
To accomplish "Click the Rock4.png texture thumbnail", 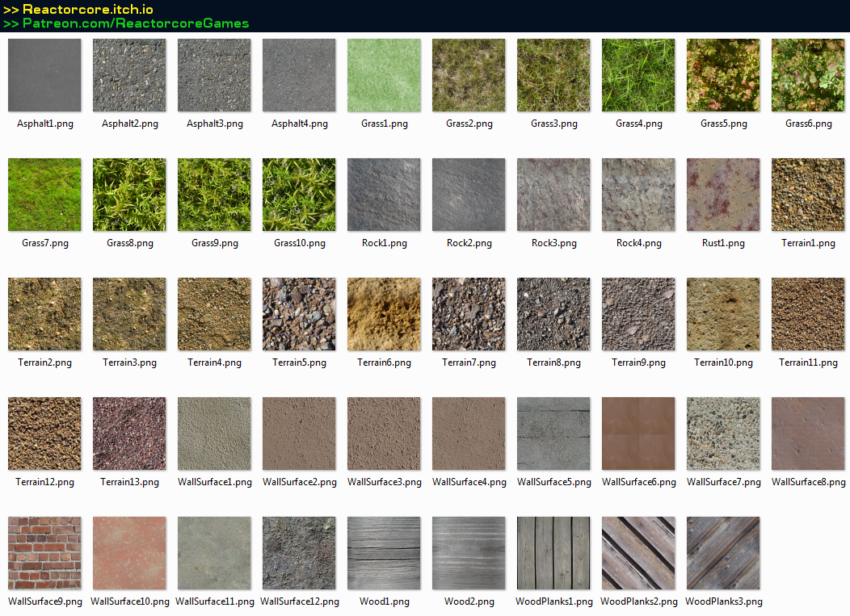I will point(638,195).
